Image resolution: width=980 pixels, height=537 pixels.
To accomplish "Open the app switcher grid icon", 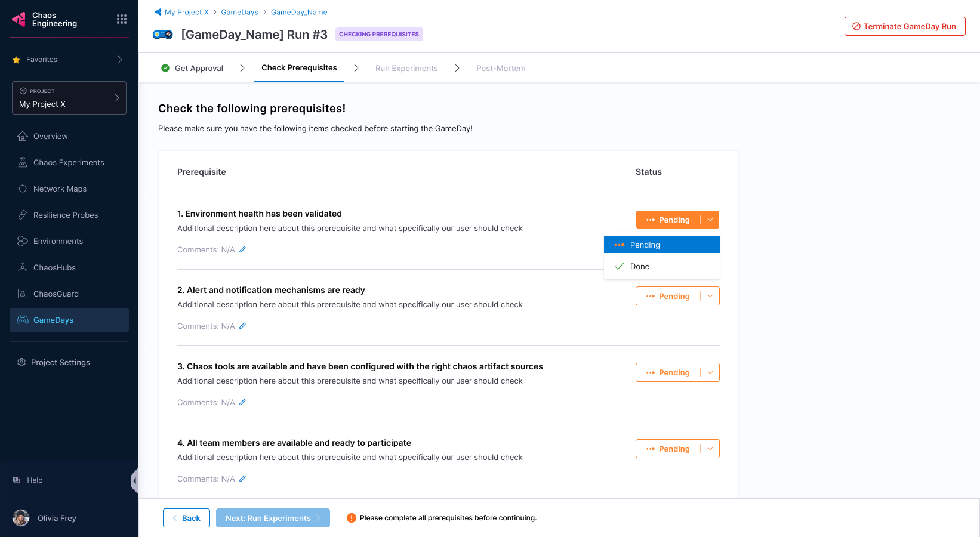I will [x=122, y=19].
